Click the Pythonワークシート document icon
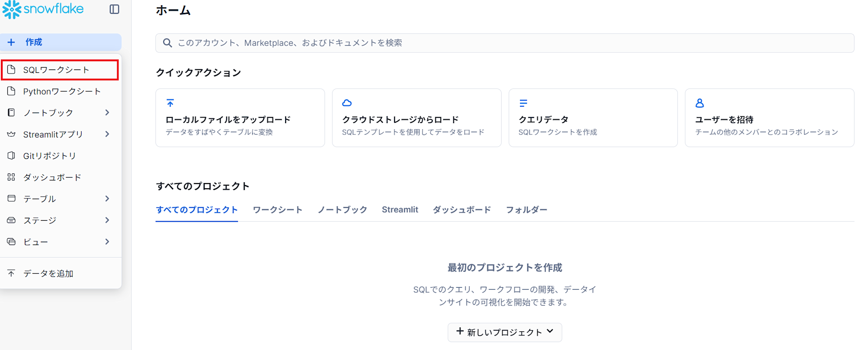This screenshot has width=868, height=350. point(11,91)
